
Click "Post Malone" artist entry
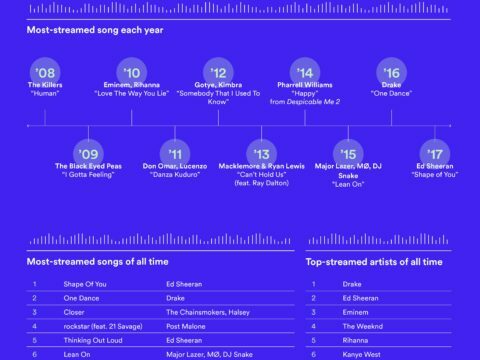[x=186, y=326]
